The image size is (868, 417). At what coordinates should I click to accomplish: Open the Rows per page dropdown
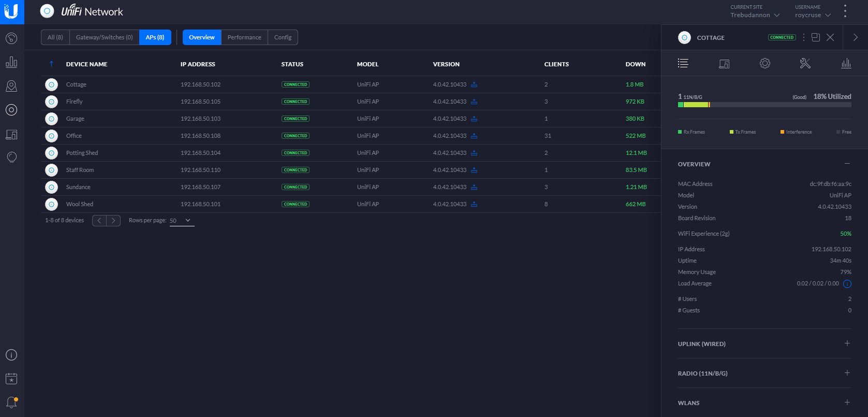182,221
